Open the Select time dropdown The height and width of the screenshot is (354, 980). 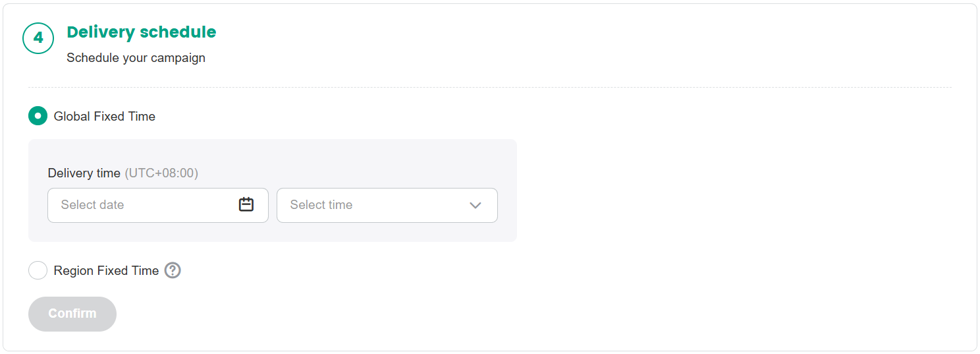click(x=387, y=205)
